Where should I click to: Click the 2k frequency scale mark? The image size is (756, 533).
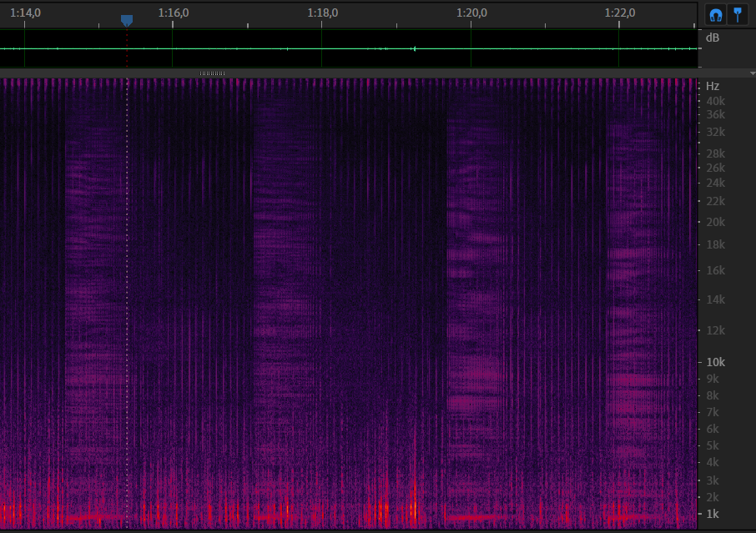(x=713, y=497)
